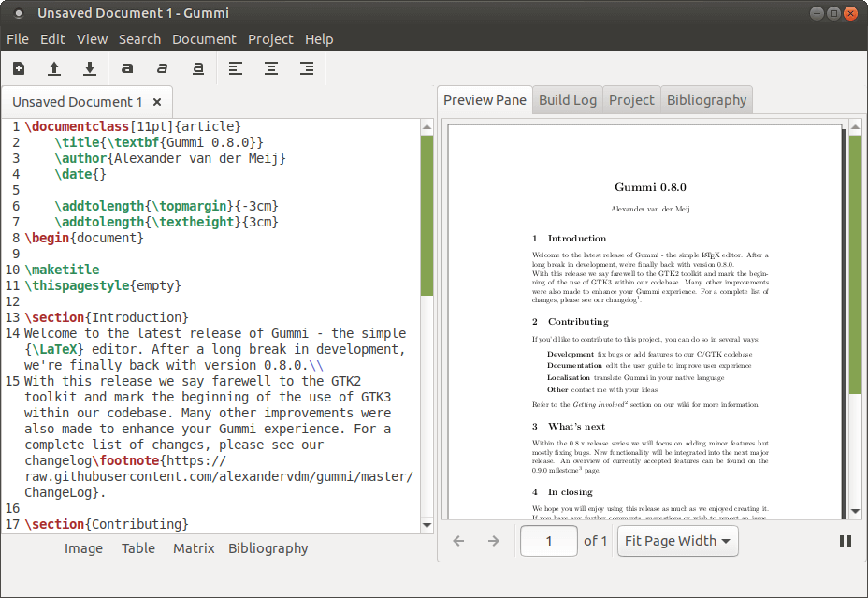Click the Open file upload-arrow icon
Image resolution: width=868 pixels, height=598 pixels.
(54, 68)
